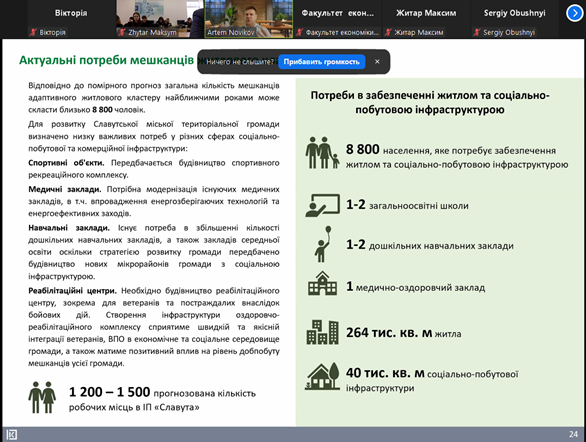
Task: Click muted mic icon beside Факультет економіки
Action: pyautogui.click(x=299, y=33)
